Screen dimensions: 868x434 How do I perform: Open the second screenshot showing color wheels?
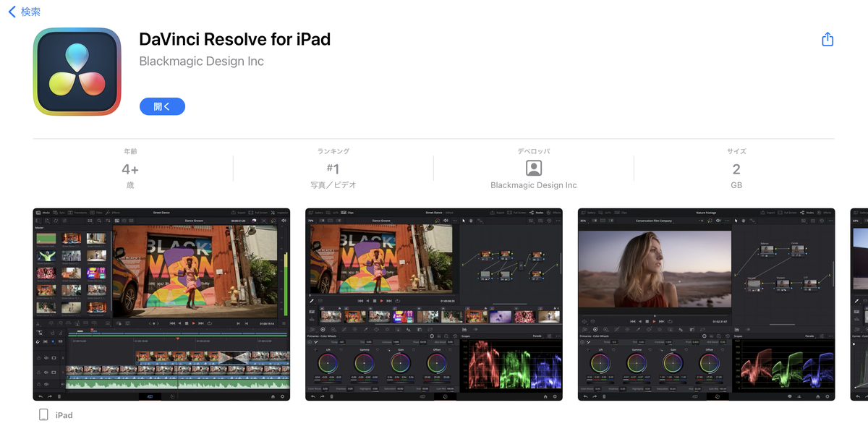point(434,305)
